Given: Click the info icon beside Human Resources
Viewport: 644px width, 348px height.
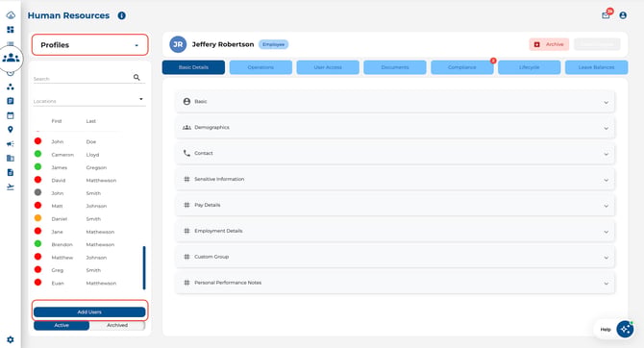Looking at the screenshot, I should point(122,15).
